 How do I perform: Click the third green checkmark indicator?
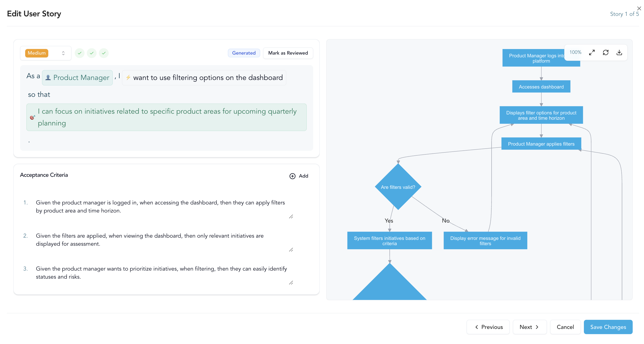(104, 53)
